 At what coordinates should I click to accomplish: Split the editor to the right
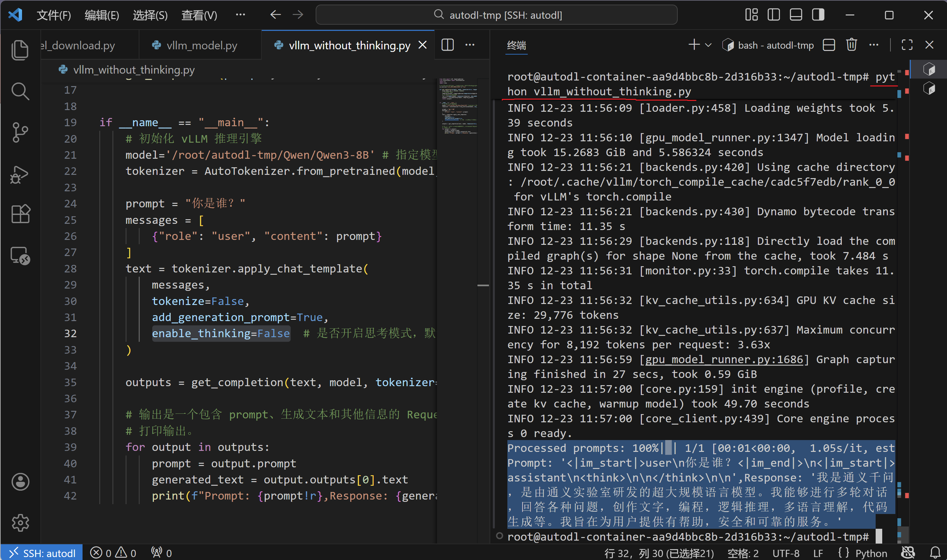447,45
